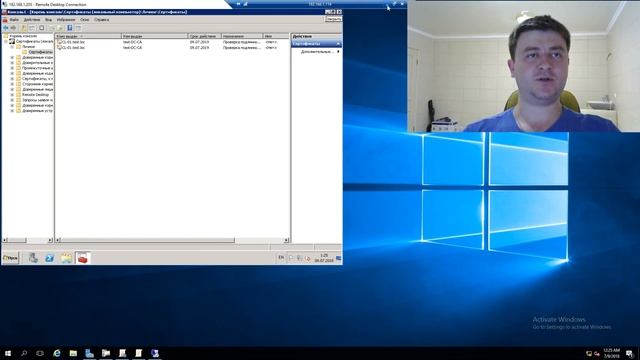
Task: Sort by the Кому выдан column header
Action: tap(88, 36)
